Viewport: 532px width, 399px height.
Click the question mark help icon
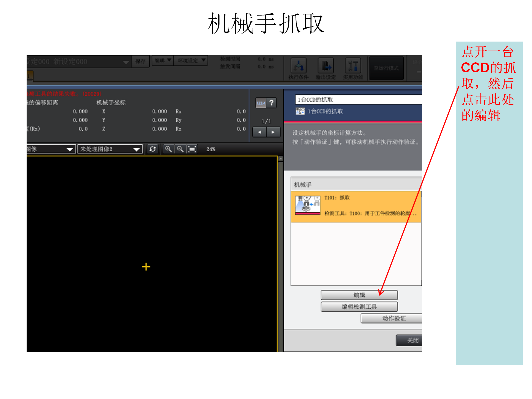click(272, 103)
